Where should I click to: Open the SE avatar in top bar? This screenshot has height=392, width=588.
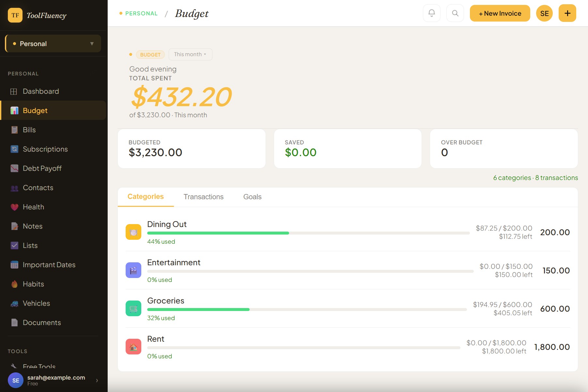click(544, 13)
